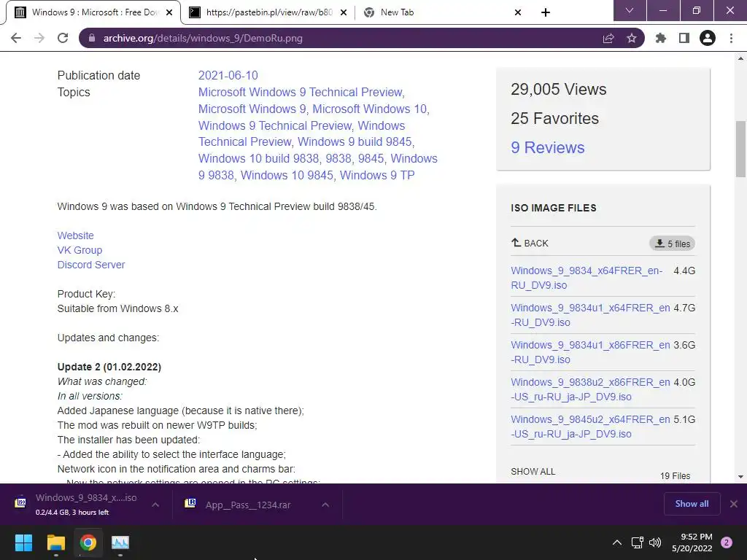Download Windows_9_9845u2_x64FRER ISO file
Image resolution: width=747 pixels, height=560 pixels.
[590, 426]
